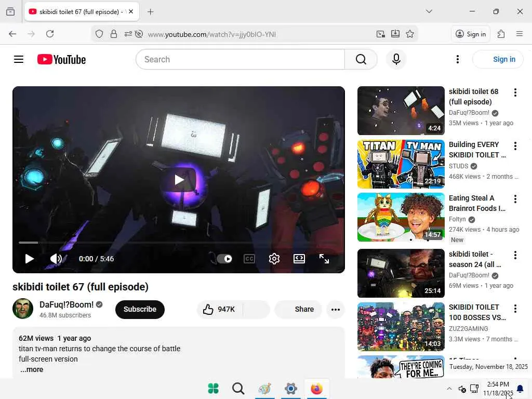Click the search magnifier button
This screenshot has width=532, height=399.
(x=361, y=59)
